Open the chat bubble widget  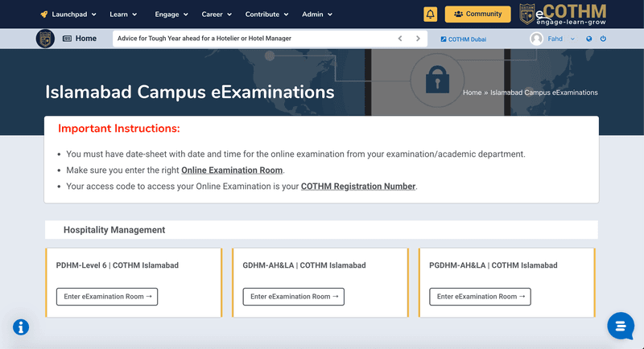pos(621,326)
